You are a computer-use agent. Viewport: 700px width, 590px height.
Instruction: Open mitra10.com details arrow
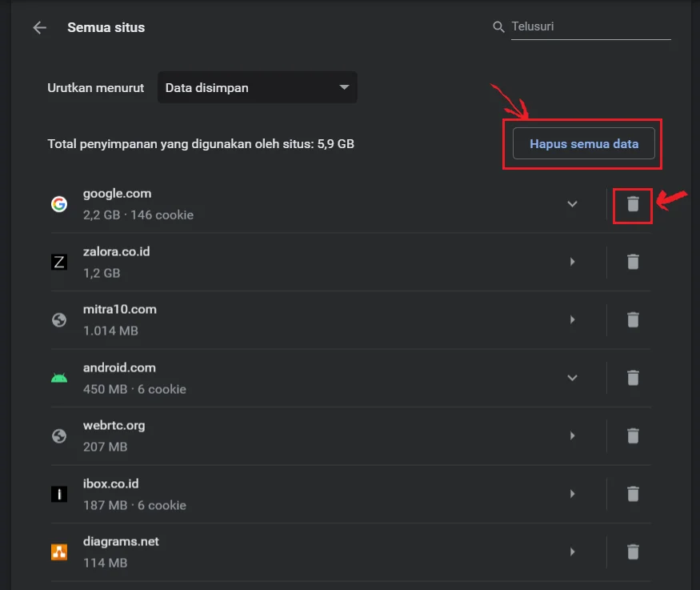point(572,319)
